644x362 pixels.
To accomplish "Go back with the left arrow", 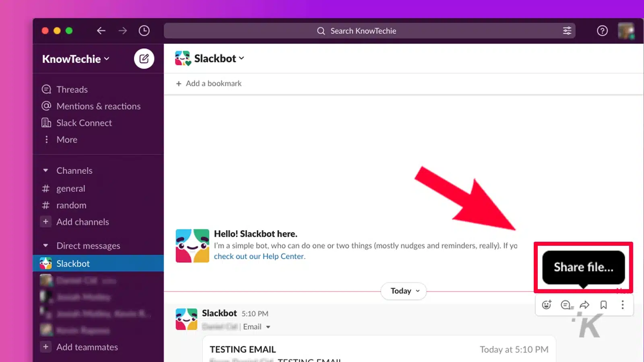I will tap(101, 31).
